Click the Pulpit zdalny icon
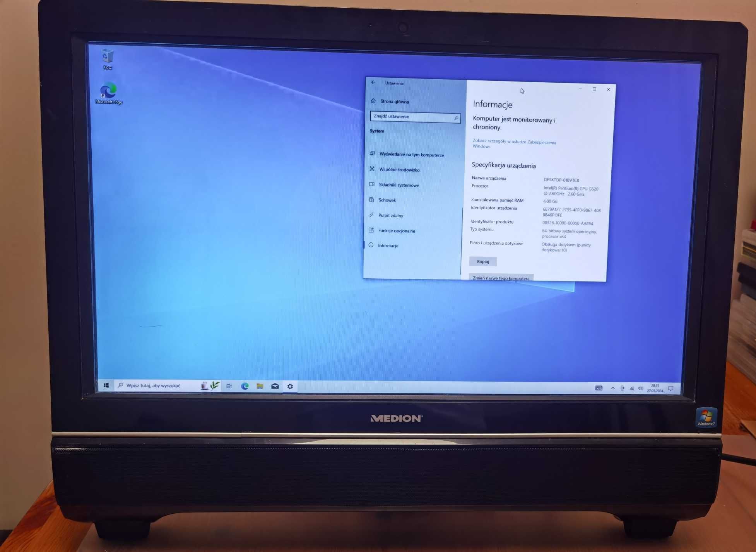 click(x=371, y=215)
